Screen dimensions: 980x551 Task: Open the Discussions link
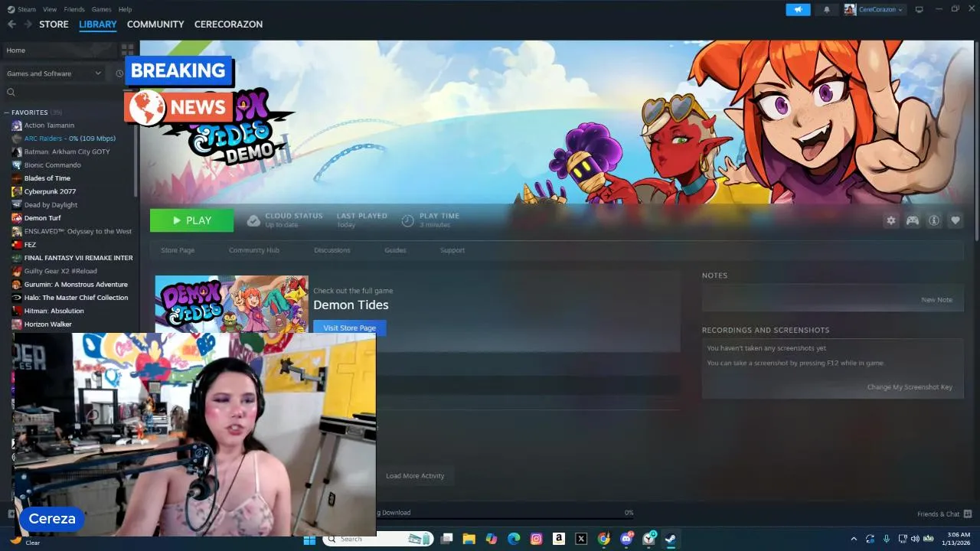pos(332,250)
